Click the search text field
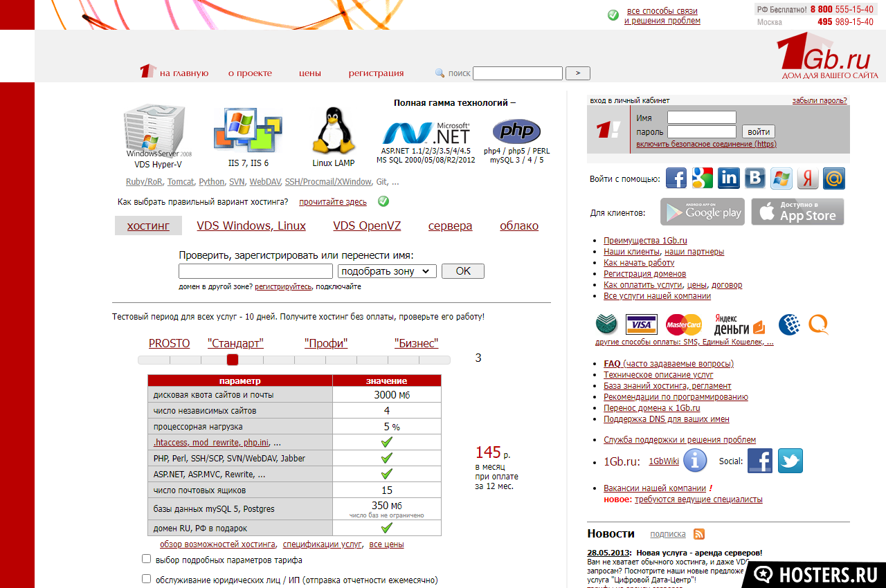This screenshot has width=886, height=588. coord(518,73)
